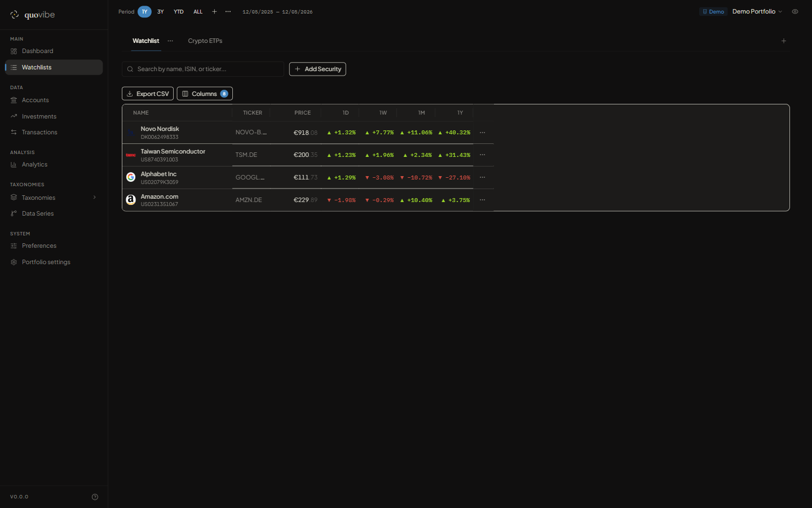This screenshot has width=812, height=508.
Task: Click the Amazon logo icon
Action: tap(131, 200)
